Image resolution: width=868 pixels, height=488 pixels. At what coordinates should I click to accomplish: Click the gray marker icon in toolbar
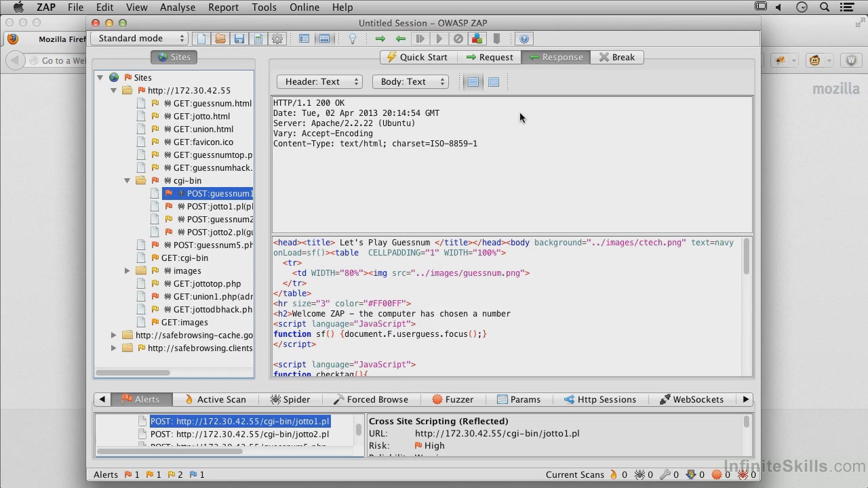coord(496,39)
